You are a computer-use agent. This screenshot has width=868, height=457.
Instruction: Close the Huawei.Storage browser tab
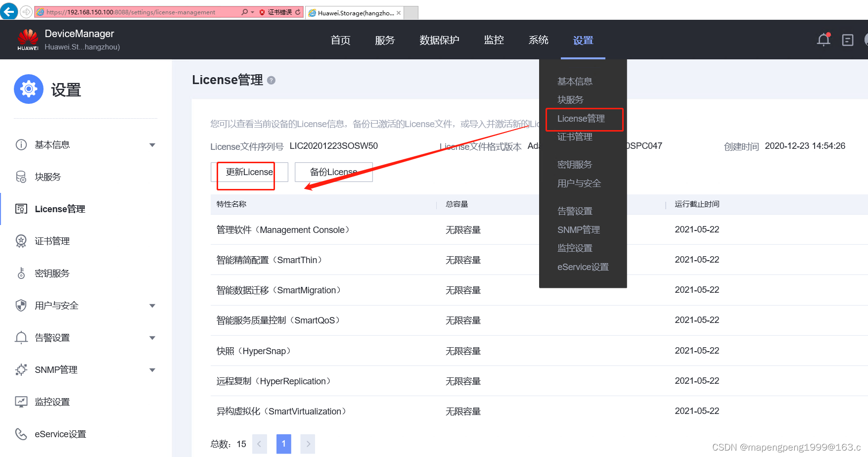click(399, 13)
